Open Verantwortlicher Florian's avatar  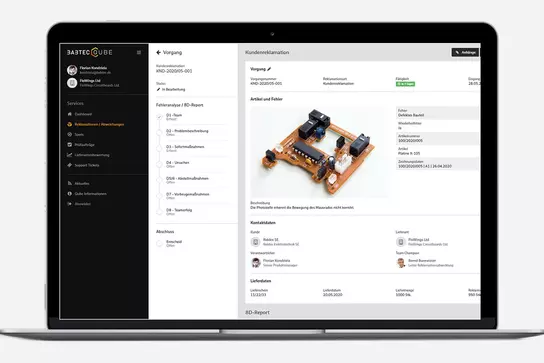(x=256, y=263)
